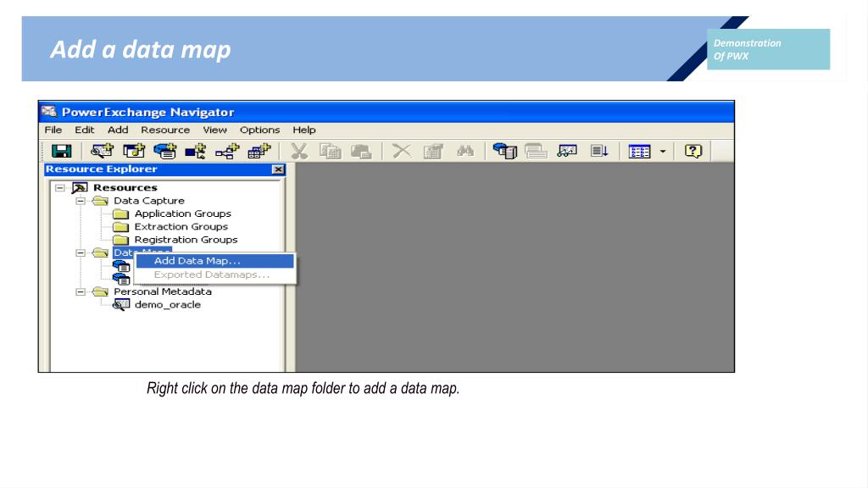Viewport: 868px width, 488px height.
Task: Select the Data Capture folder
Action: click(149, 201)
